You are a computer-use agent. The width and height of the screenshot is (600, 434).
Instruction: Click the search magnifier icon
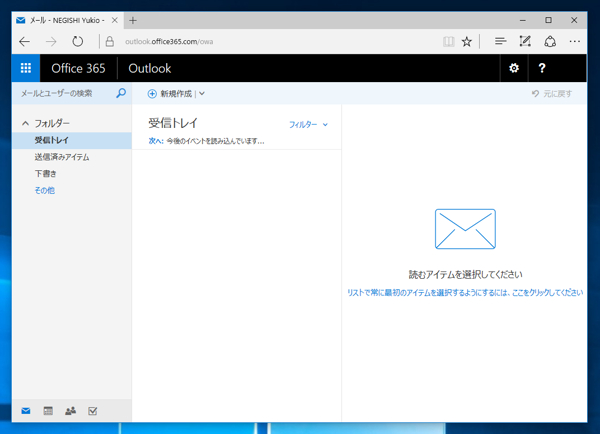pos(121,93)
